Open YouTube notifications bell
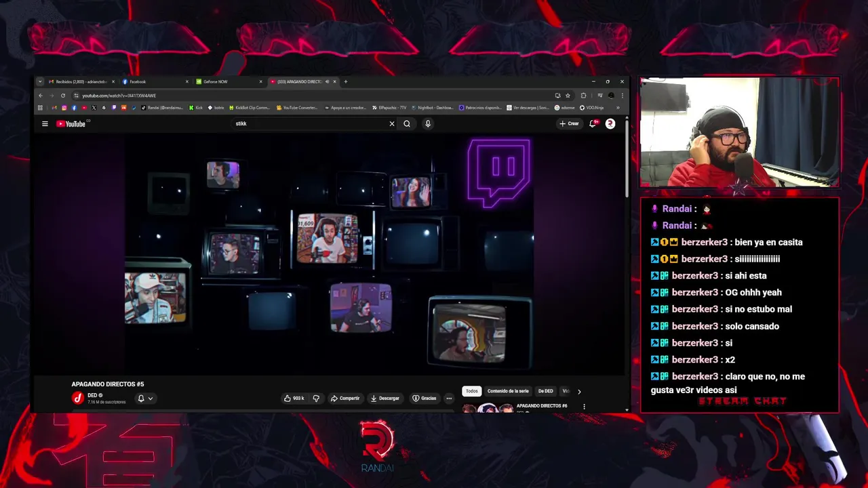Screen dimensions: 868x488 tap(593, 123)
